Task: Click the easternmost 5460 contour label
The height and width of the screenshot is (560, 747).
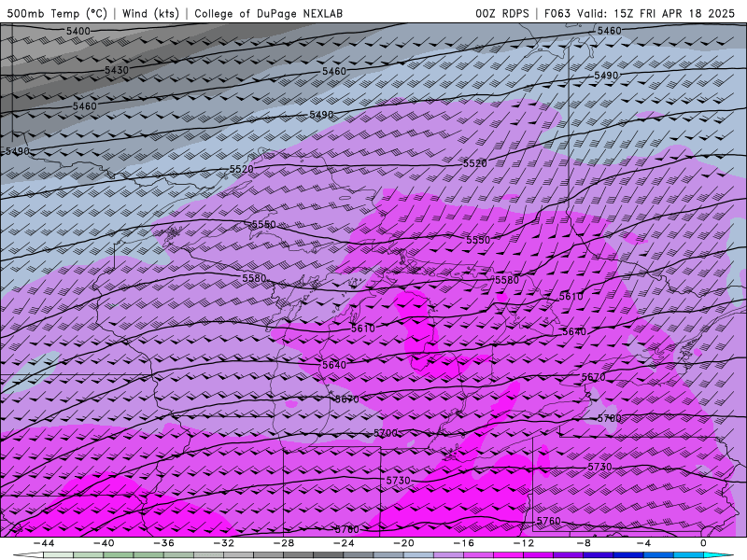Action: pyautogui.click(x=610, y=31)
